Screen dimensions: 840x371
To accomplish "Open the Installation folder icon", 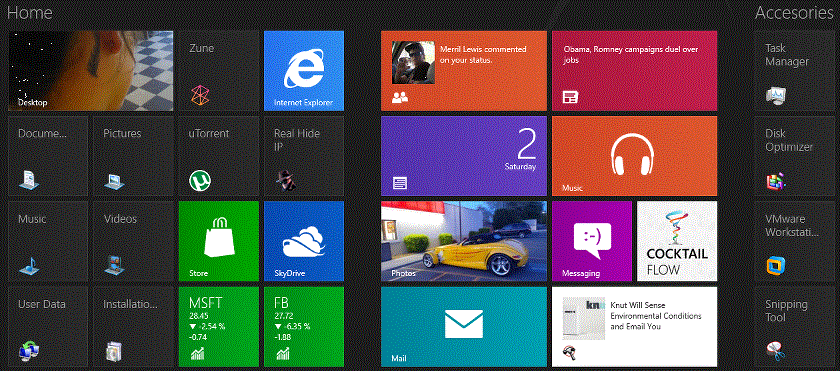I will [x=115, y=351].
